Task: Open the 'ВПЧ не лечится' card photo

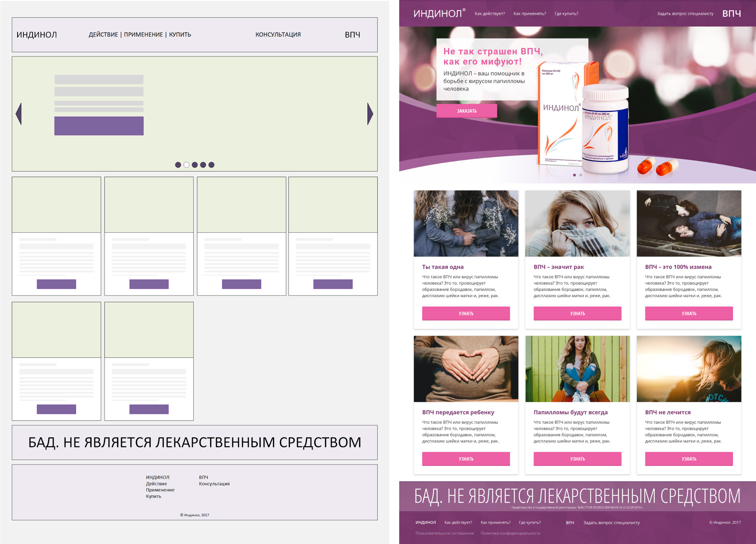Action: pyautogui.click(x=689, y=369)
